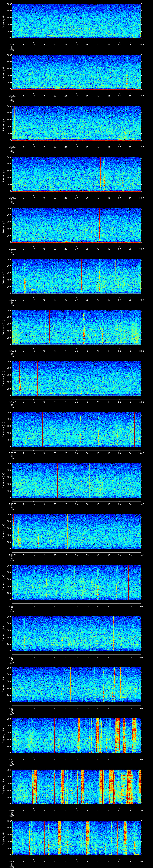153x868 pixels.
Task: Click the red vertical line in the 12:13:00 spectrogram
Action: point(113,633)
